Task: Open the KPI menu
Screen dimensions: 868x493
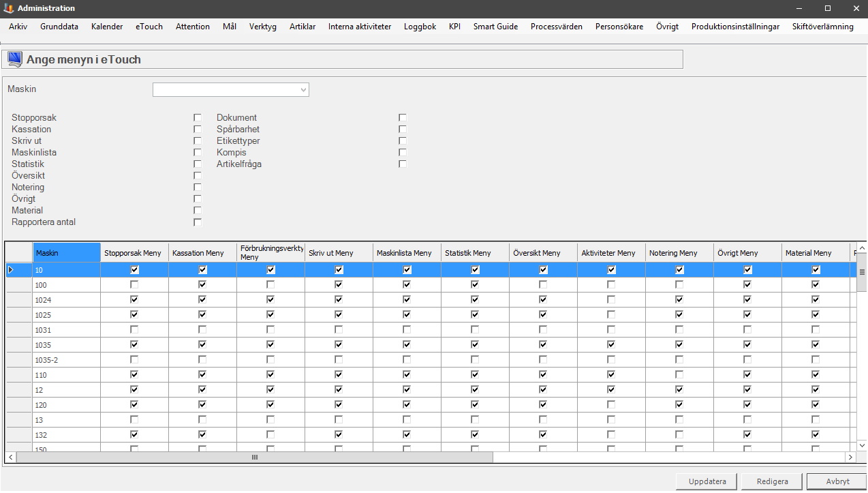Action: (x=454, y=27)
